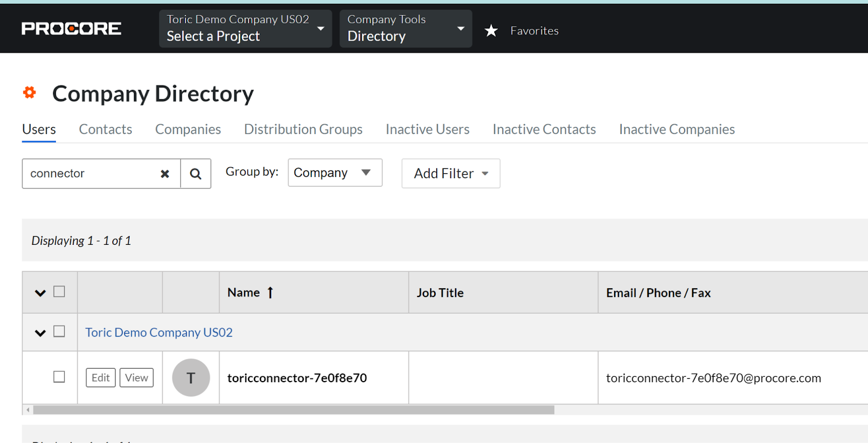Open the Distribution Groups tab
The image size is (868, 443).
point(303,129)
